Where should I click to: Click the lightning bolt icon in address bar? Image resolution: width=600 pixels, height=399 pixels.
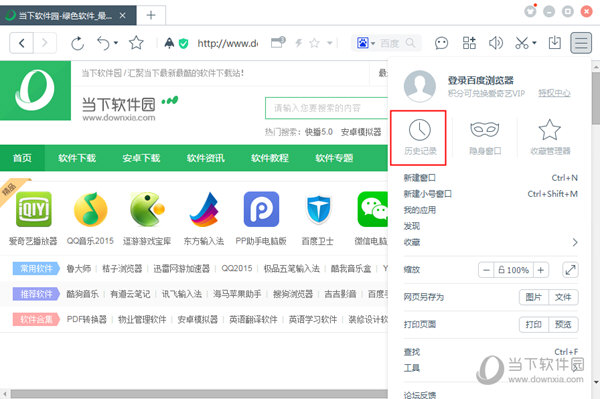pos(298,43)
